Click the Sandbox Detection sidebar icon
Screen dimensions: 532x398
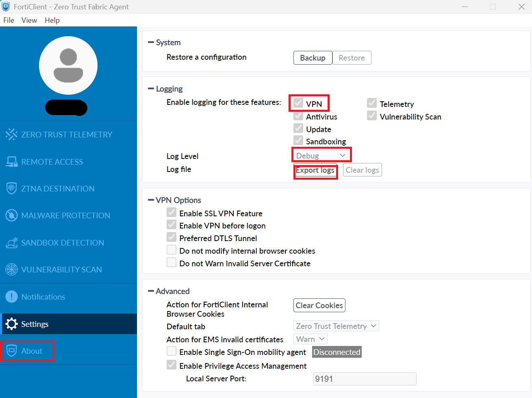click(11, 243)
